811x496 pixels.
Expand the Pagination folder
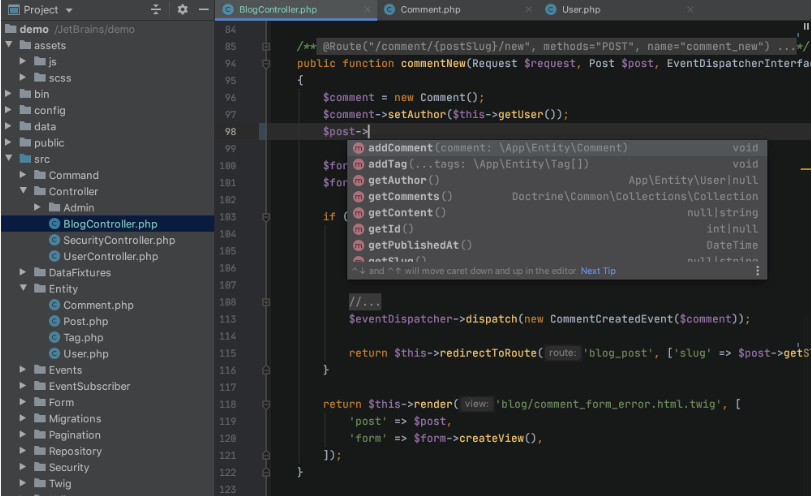(x=23, y=434)
